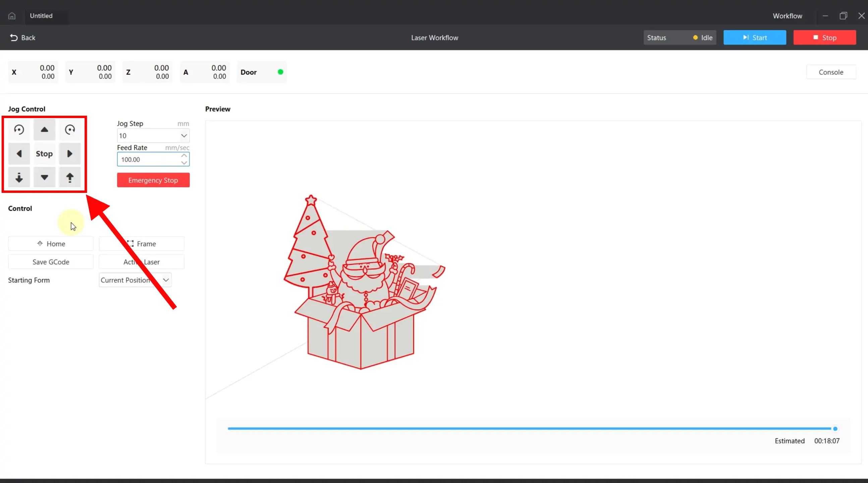Decrease Feed Rate with the down stepper

(x=184, y=163)
